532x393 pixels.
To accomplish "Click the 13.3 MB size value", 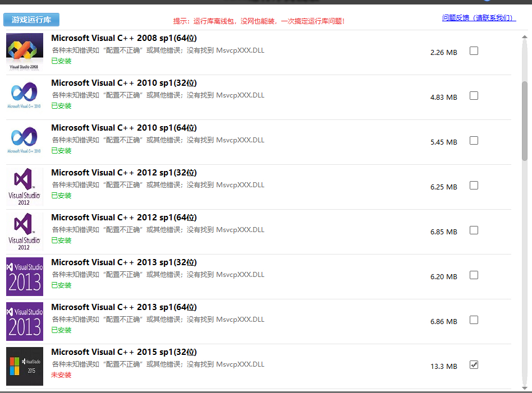I will 443,367.
